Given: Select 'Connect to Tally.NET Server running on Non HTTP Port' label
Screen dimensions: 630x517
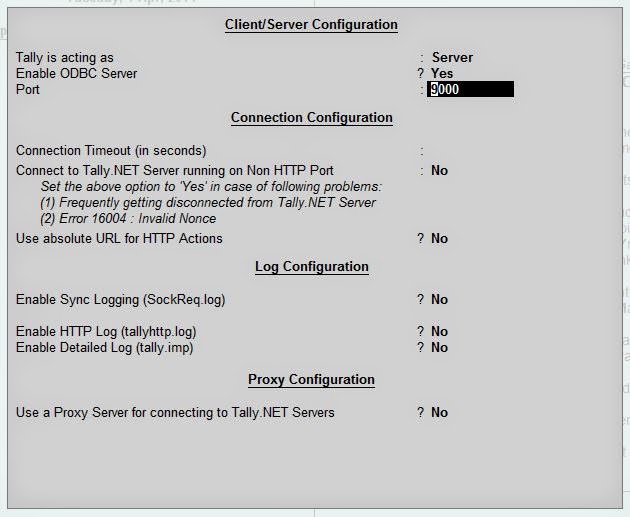Looking at the screenshot, I should click(175, 170).
